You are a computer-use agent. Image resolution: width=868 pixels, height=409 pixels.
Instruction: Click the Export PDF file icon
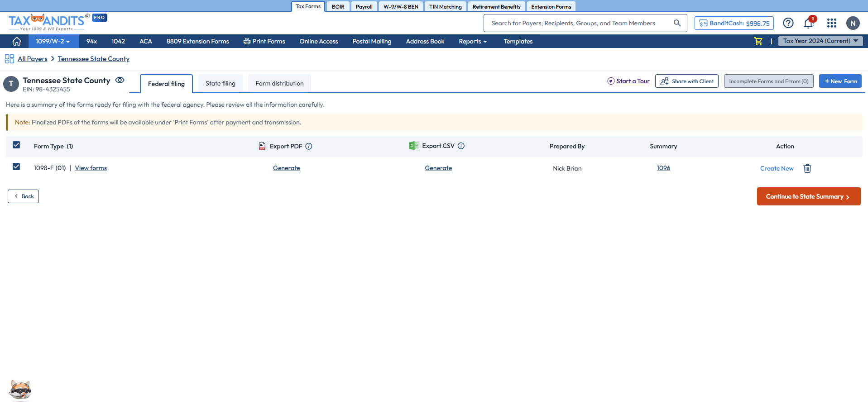point(262,146)
